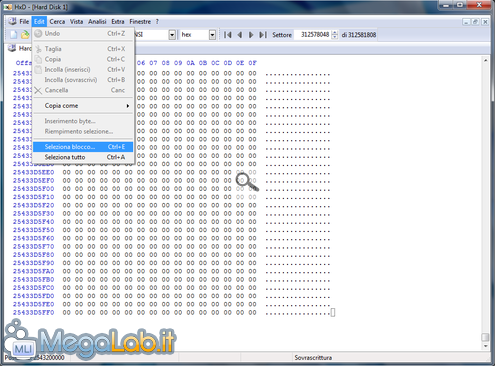Choose Seleziona blocco... in Edit menu

[83, 147]
